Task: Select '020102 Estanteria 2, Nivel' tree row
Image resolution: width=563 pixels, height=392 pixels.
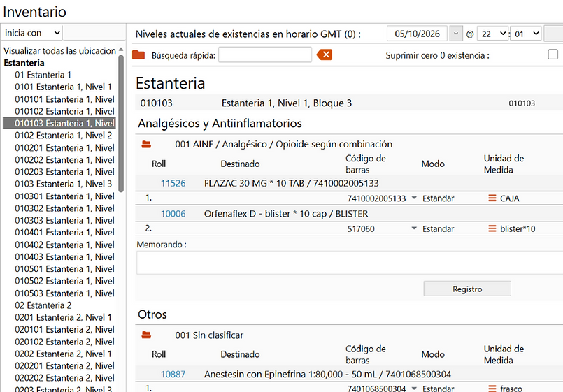Action: pos(64,342)
